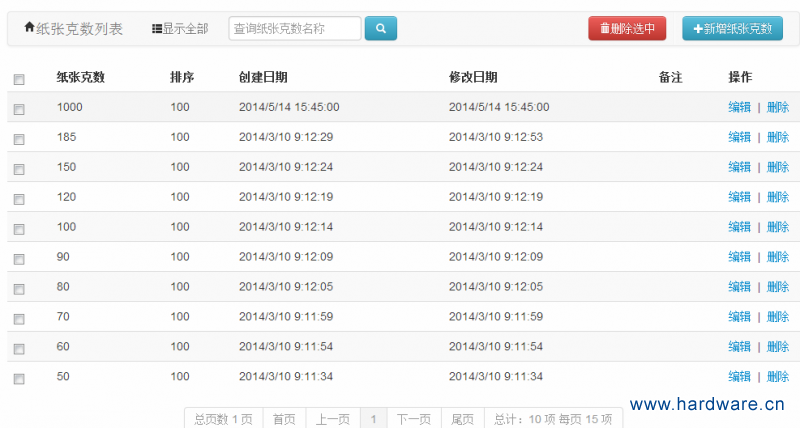800x428 pixels.
Task: Click 下一页 pagination button
Action: [413, 419]
